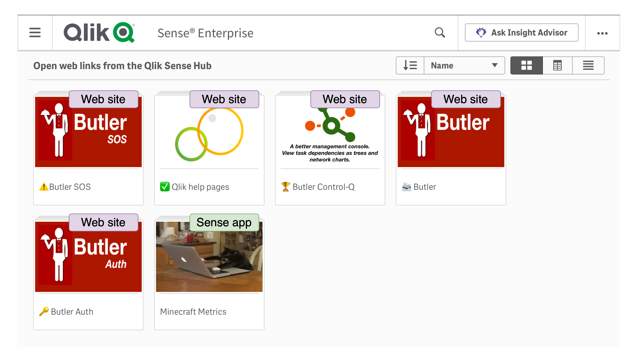Screen dimensions: 644x347
Task: Click the Qlik logo
Action: [x=99, y=33]
